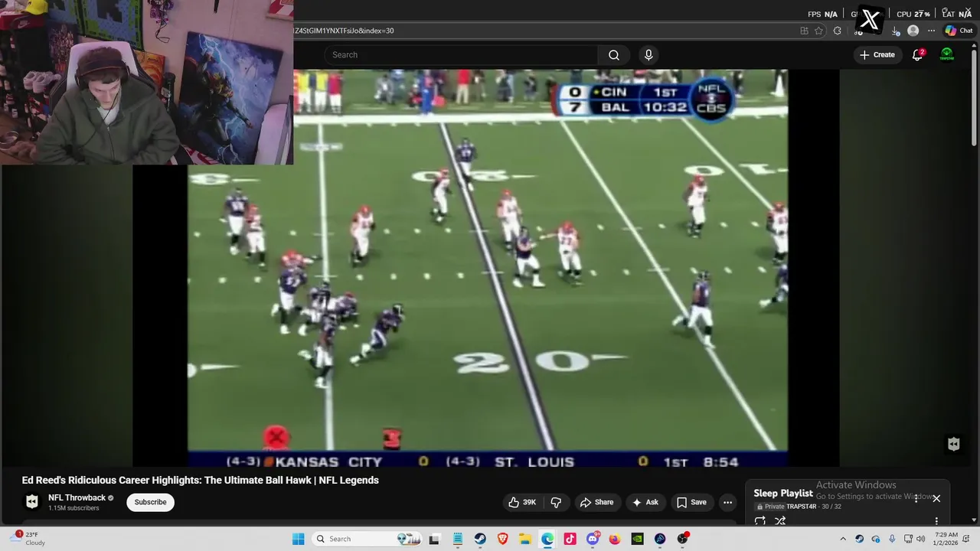The image size is (980, 551).
Task: Open YouTube notifications bell
Action: 917,55
